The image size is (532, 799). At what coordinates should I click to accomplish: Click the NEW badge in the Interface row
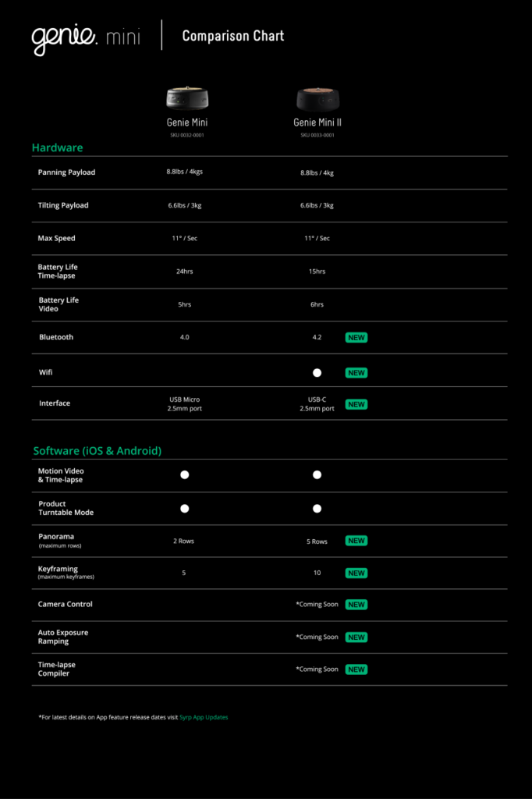tap(356, 404)
